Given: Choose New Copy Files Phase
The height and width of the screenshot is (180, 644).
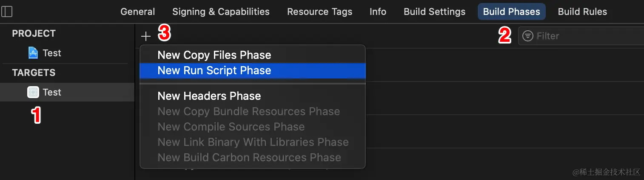Looking at the screenshot, I should pyautogui.click(x=214, y=55).
